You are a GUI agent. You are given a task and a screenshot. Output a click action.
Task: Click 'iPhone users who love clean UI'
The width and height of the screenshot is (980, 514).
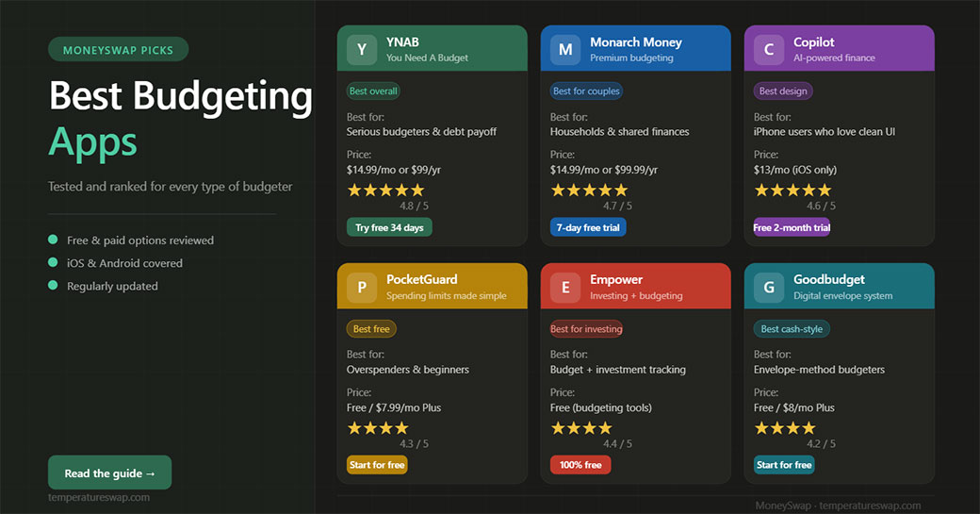pyautogui.click(x=825, y=132)
